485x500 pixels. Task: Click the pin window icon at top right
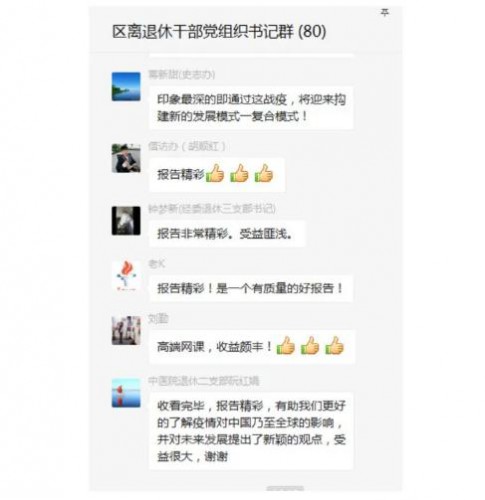click(385, 13)
